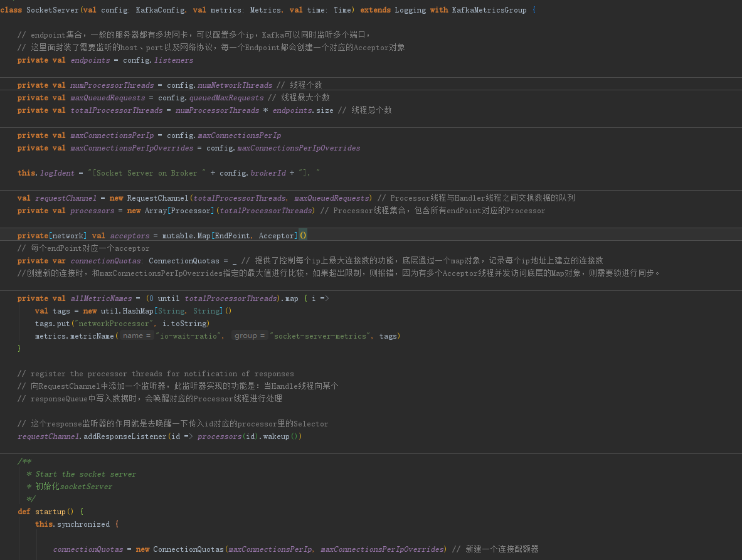This screenshot has width=742, height=560.
Task: Click the KafkaMetricsGroup trait name
Action: click(489, 10)
